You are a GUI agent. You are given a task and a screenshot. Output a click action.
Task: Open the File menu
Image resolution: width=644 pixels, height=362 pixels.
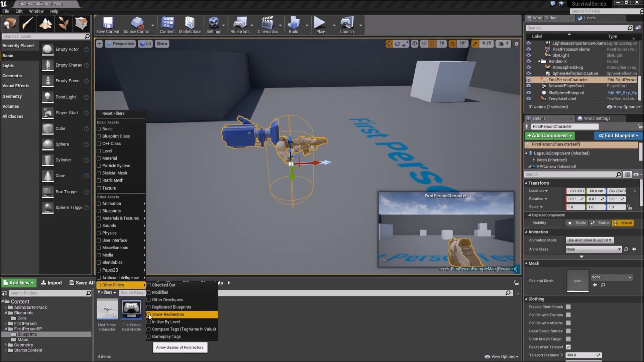coord(6,11)
